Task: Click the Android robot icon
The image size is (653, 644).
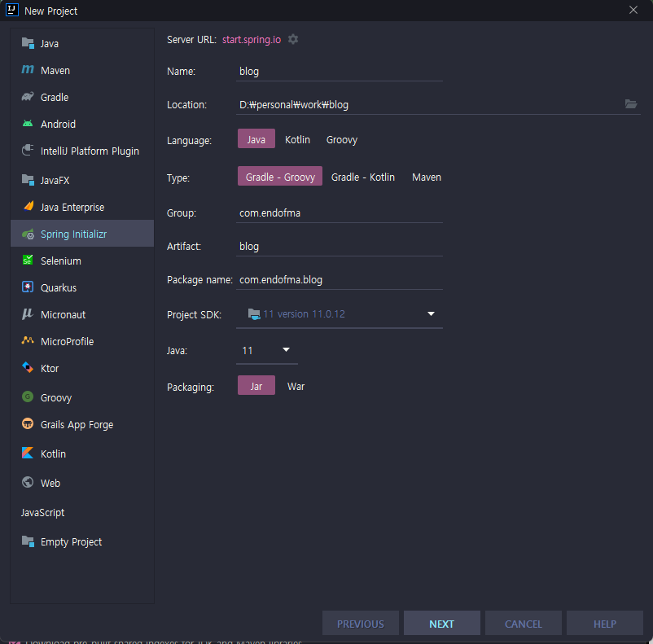Action: pyautogui.click(x=28, y=123)
